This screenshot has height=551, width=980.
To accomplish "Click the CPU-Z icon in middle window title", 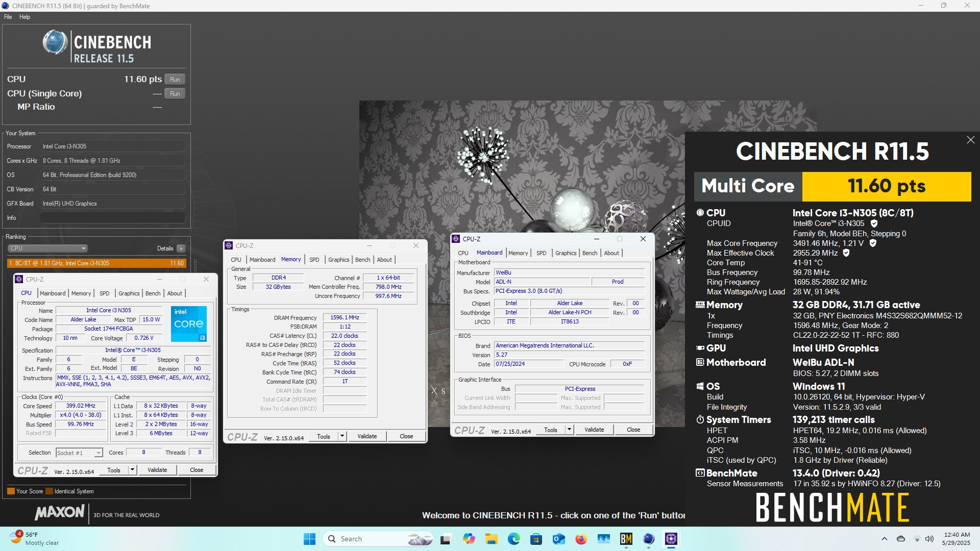I will (x=229, y=246).
